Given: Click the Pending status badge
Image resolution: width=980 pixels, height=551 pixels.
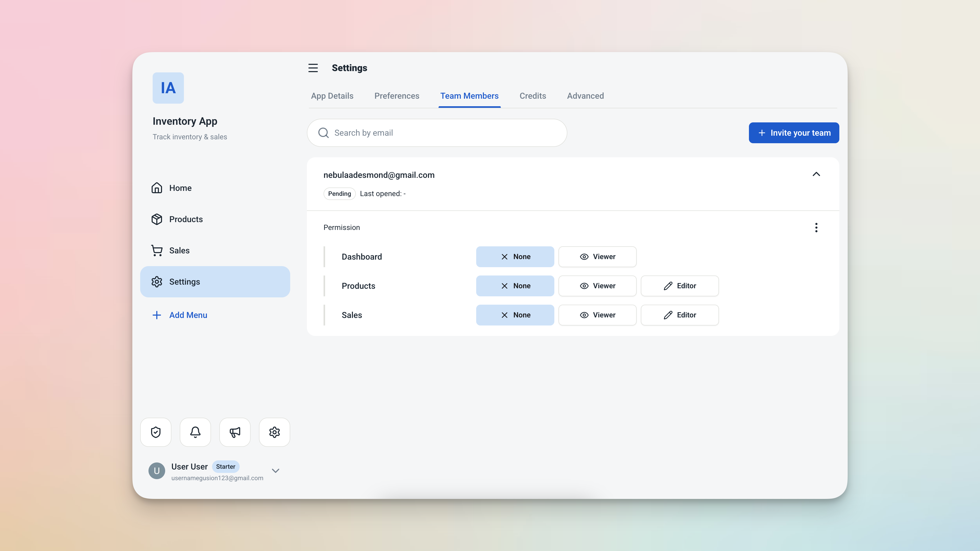Looking at the screenshot, I should [339, 193].
